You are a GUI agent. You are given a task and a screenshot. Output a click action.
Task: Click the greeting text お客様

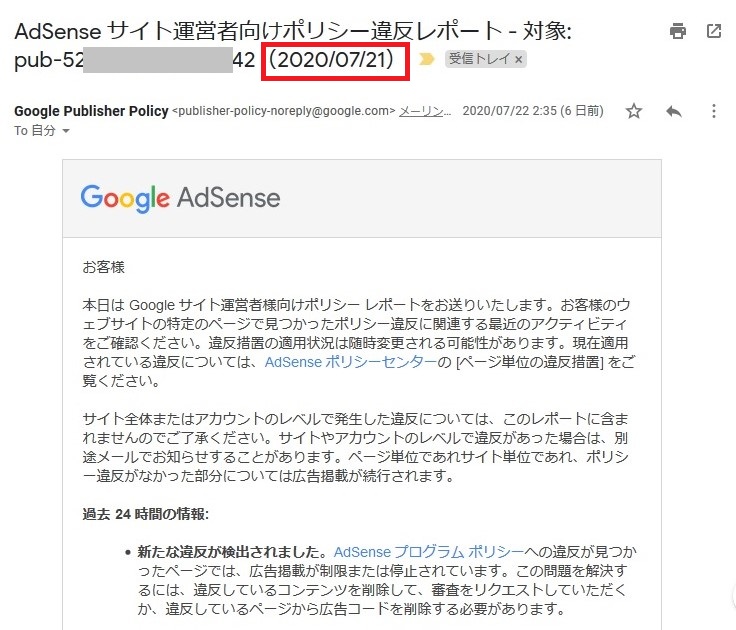[104, 267]
